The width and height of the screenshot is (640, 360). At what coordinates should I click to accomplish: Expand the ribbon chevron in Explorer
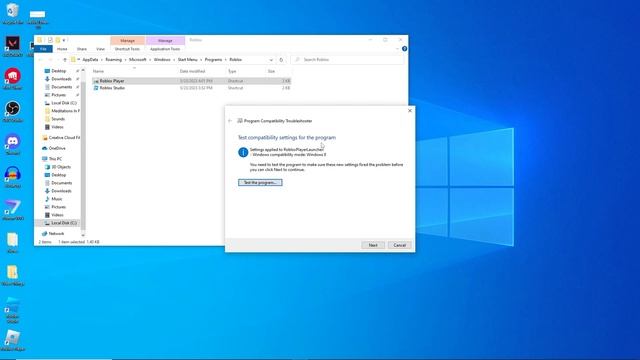pos(397,49)
